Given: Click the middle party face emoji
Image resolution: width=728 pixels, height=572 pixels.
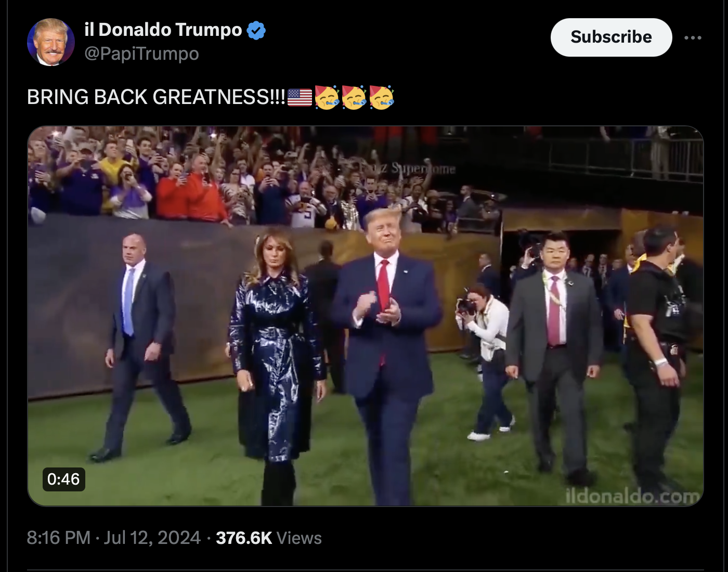Looking at the screenshot, I should [354, 97].
